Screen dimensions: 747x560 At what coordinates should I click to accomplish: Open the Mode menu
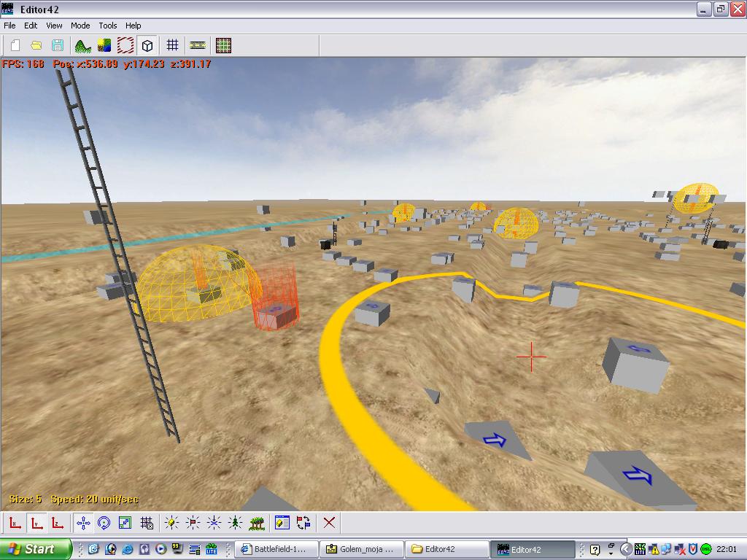tap(80, 26)
